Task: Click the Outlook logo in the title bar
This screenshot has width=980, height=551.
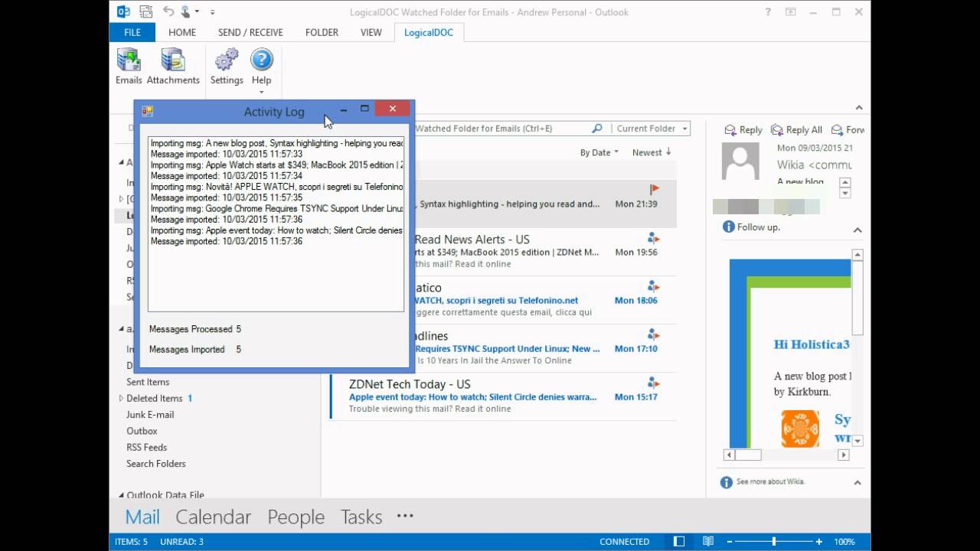Action: (123, 11)
